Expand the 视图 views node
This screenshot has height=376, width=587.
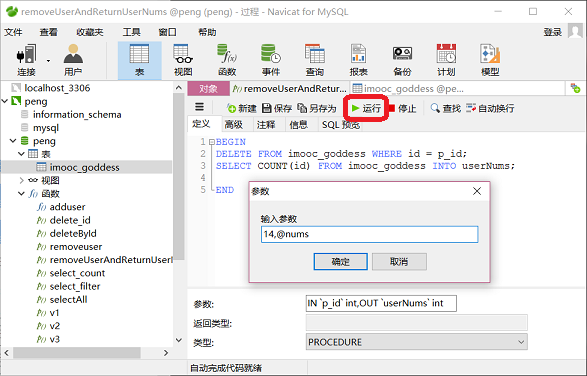21,181
